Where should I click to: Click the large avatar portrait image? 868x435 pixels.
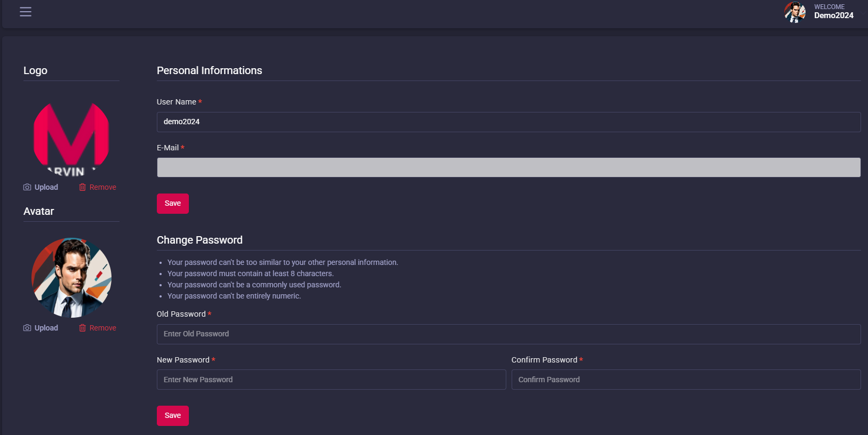[71, 278]
